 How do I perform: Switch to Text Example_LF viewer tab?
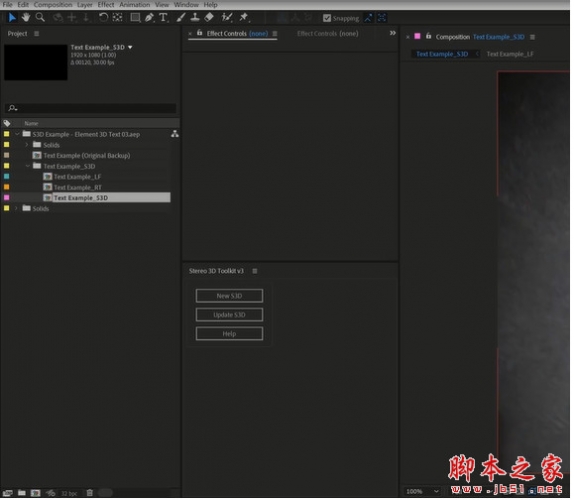coord(510,54)
